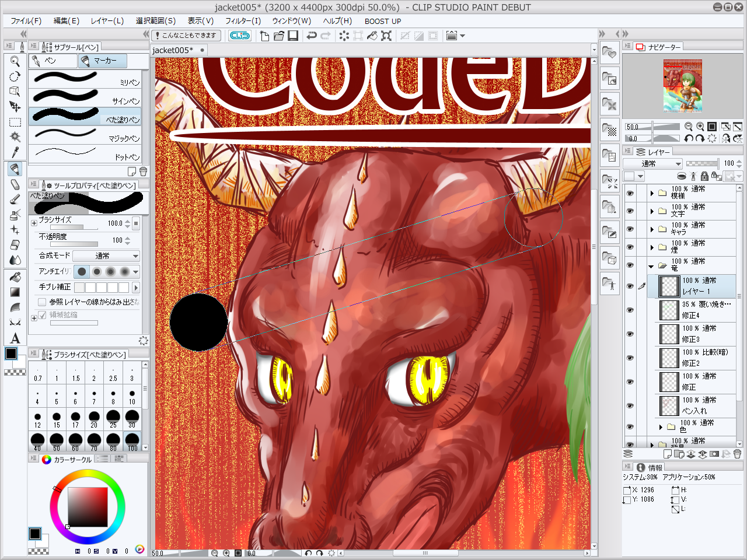Image resolution: width=747 pixels, height=560 pixels.
Task: Enable 参照レイヤーの線からはみ出さない checkbox
Action: click(42, 302)
